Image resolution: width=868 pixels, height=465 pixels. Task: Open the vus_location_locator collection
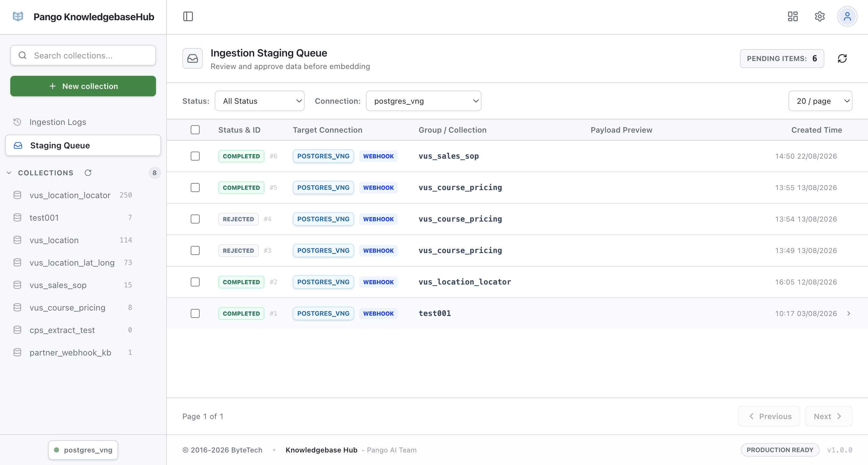[83, 195]
